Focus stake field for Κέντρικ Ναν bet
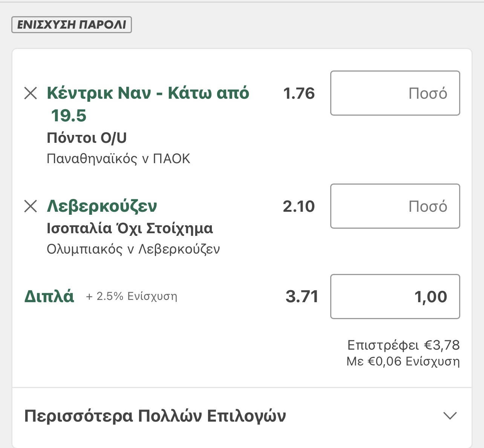Screen dimensions: 484x448 (395, 93)
